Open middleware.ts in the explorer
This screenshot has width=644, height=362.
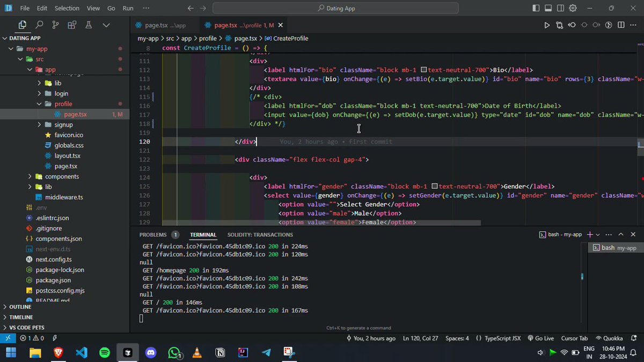point(64,197)
